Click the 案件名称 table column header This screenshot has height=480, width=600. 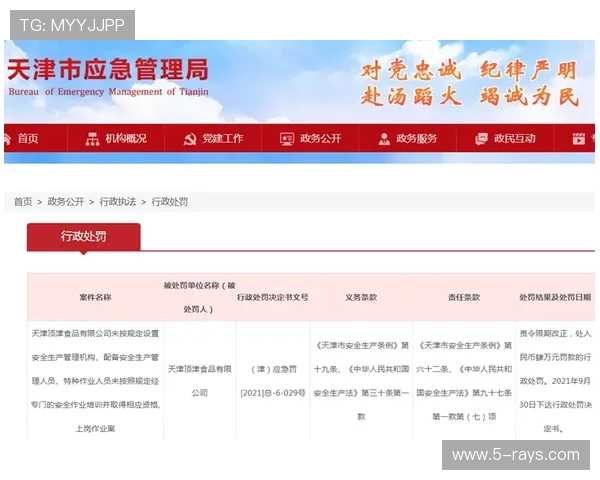(x=95, y=297)
